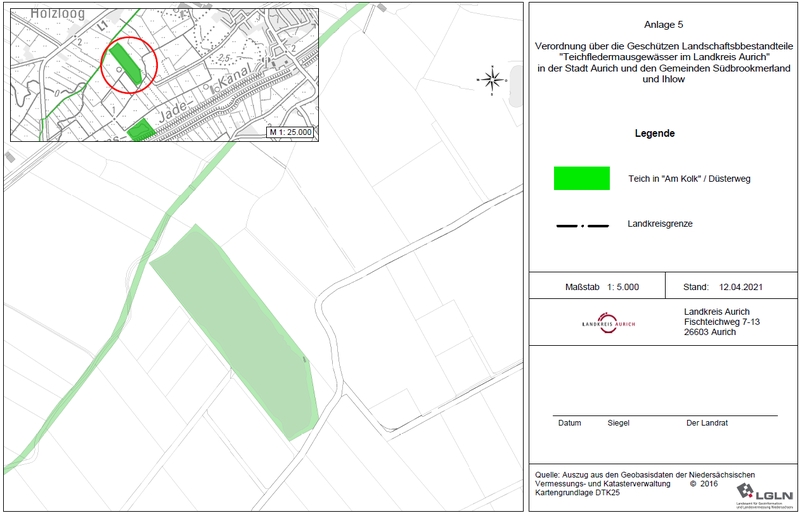
Task: Click the Maßstab 1: 5.000 field
Action: (602, 286)
